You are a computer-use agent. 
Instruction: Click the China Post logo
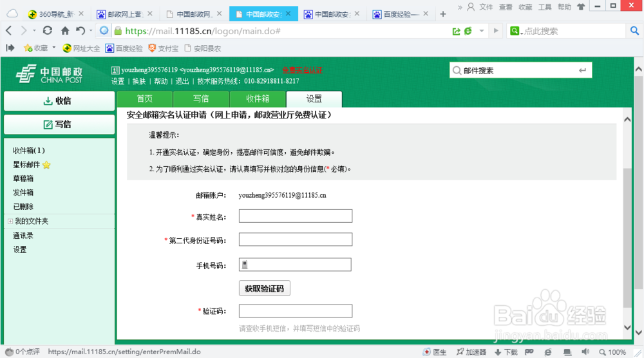50,74
